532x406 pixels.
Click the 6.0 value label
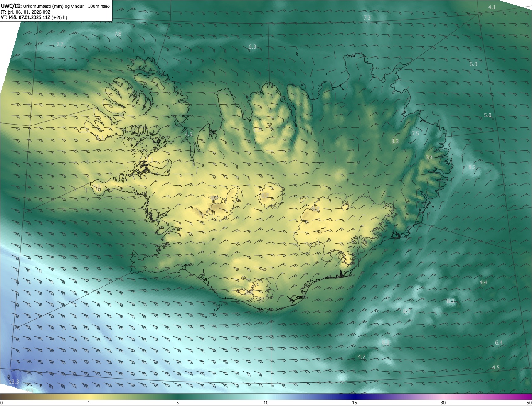pos(473,64)
